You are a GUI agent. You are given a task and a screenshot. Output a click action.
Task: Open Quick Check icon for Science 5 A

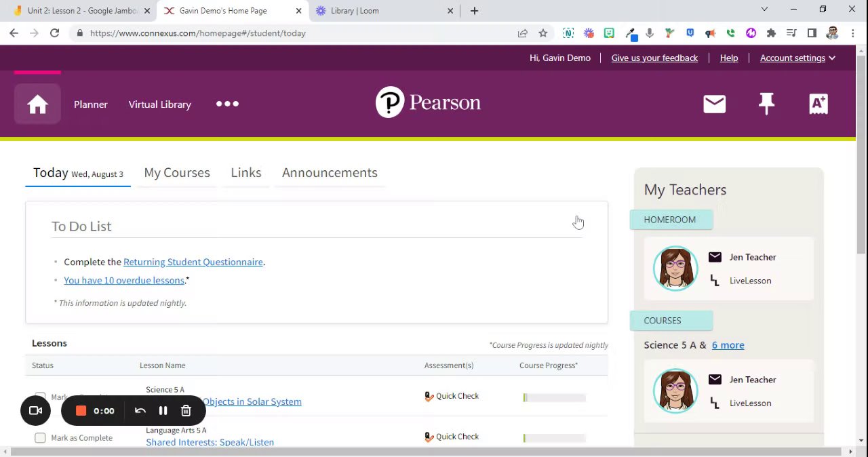pos(429,396)
